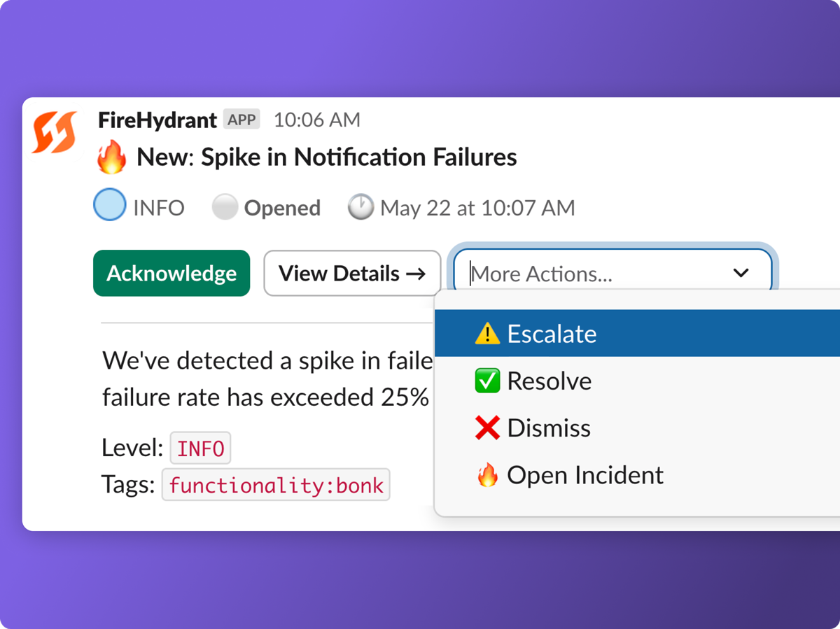Image resolution: width=840 pixels, height=629 pixels.
Task: Click the FireHydrant app avatar logo
Action: click(x=55, y=132)
